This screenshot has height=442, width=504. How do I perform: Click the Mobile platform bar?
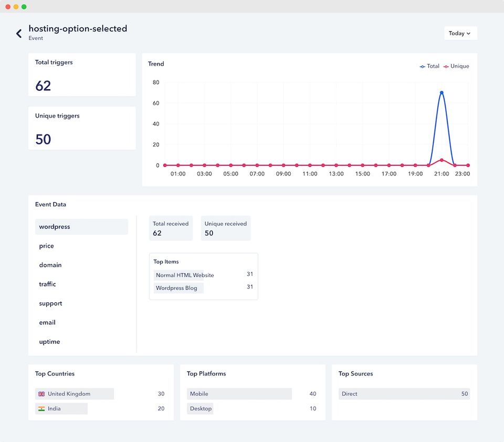pyautogui.click(x=239, y=394)
